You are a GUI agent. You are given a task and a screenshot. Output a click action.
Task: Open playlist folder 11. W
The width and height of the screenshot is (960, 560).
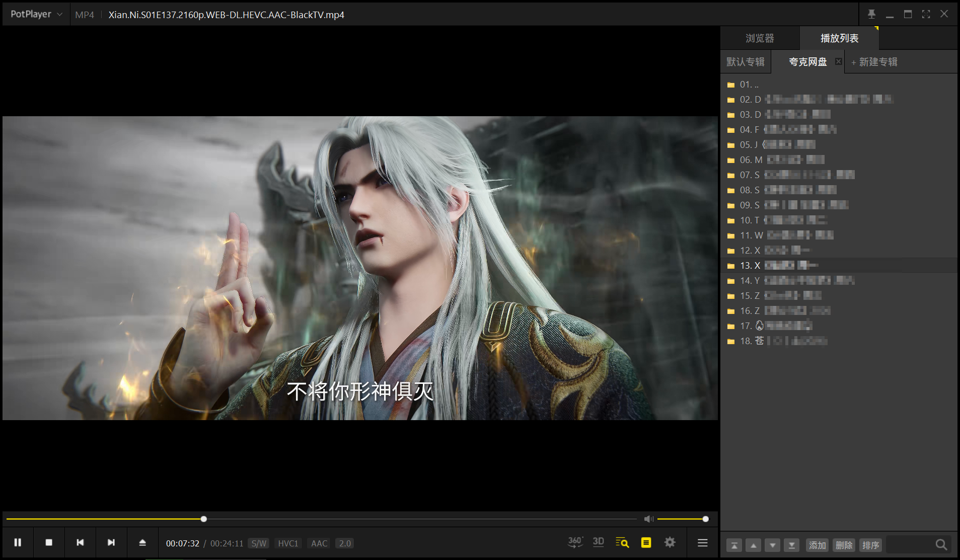[x=839, y=235]
